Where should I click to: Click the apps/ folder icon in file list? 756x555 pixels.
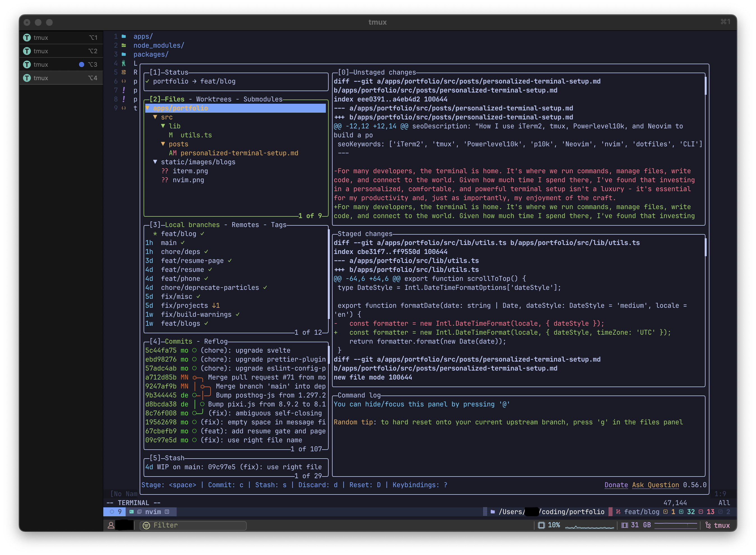click(x=124, y=36)
